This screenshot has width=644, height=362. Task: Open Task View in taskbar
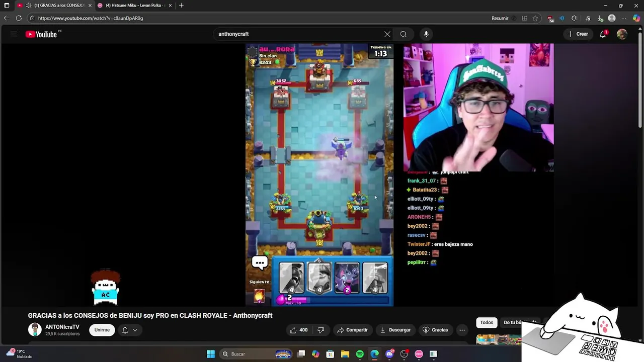point(301,354)
